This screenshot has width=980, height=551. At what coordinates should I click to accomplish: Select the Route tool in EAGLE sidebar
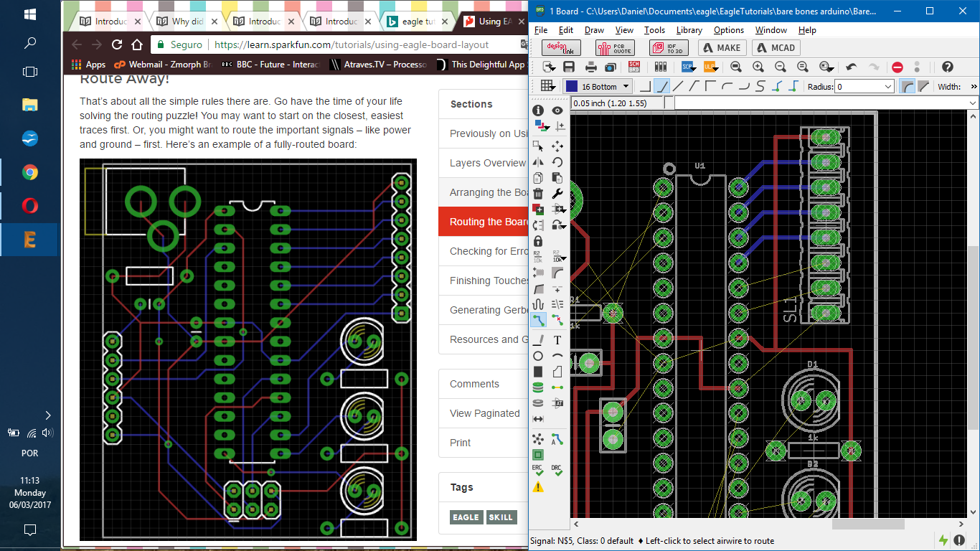click(x=538, y=319)
